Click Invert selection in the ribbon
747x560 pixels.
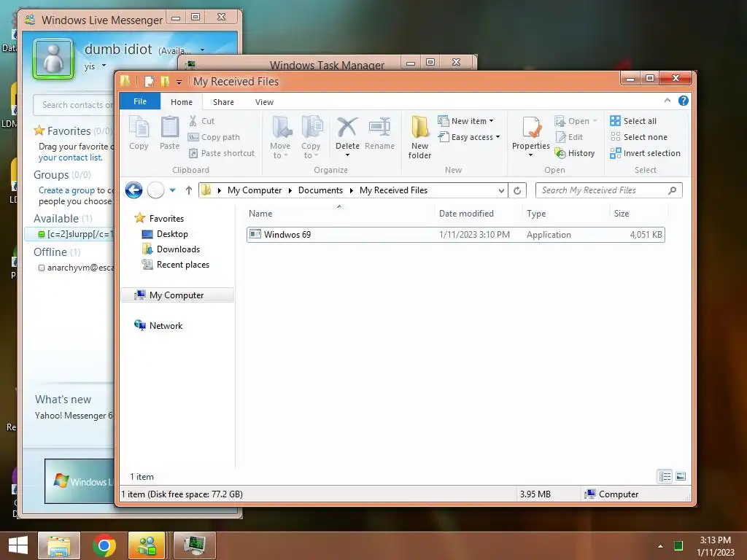(646, 153)
